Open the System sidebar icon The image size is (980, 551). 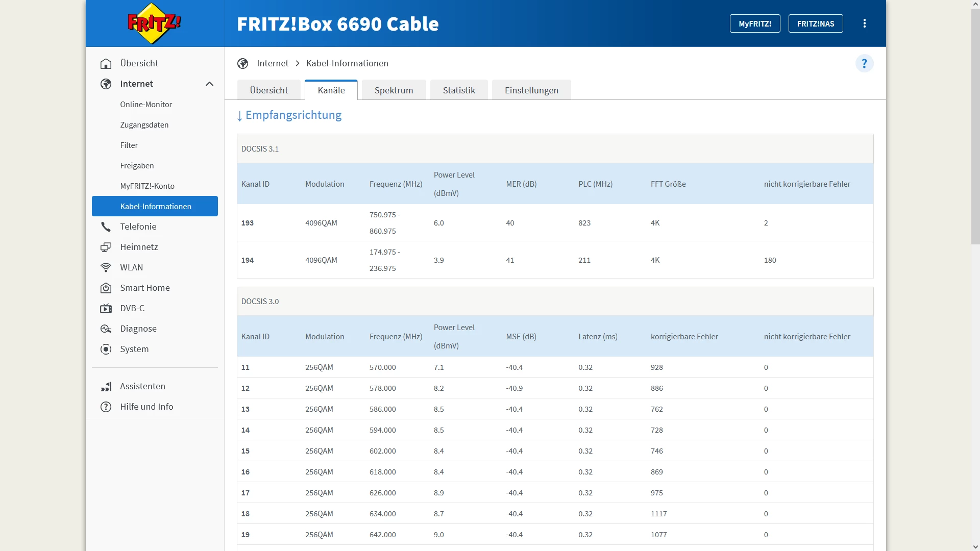106,349
